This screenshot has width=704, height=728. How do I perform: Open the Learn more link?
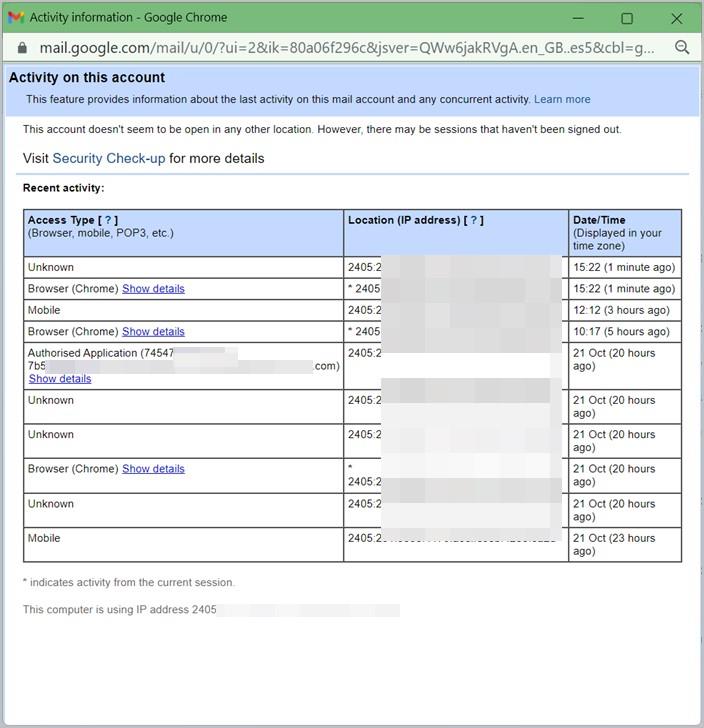coord(562,99)
